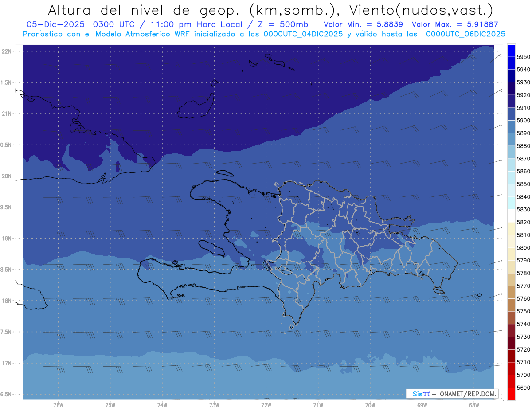Click the '5930' colorbar value
Screen dimensions: 532x411
524,82
